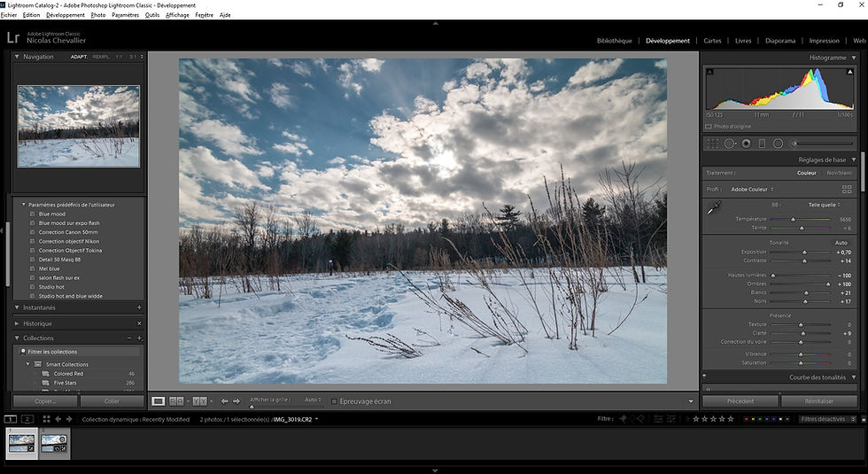This screenshot has height=474, width=868.
Task: Toggle shadow clipping indicator in histogram
Action: [x=710, y=72]
